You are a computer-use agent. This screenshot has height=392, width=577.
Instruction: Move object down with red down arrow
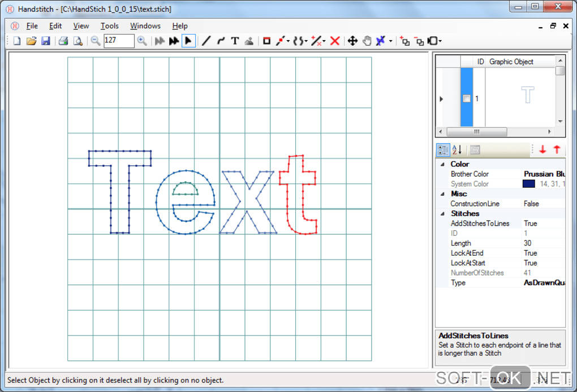(542, 149)
